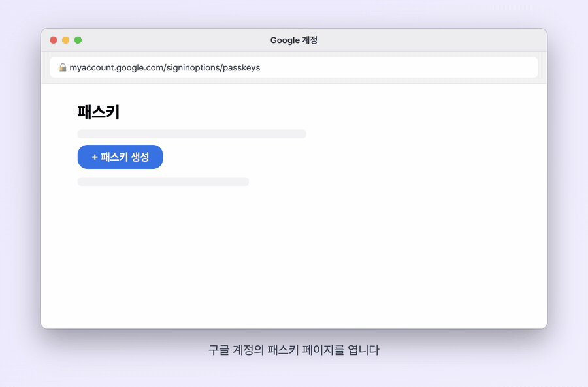Screen dimensions: 588x387
Task: Close the Google 계정 window
Action: click(x=54, y=40)
